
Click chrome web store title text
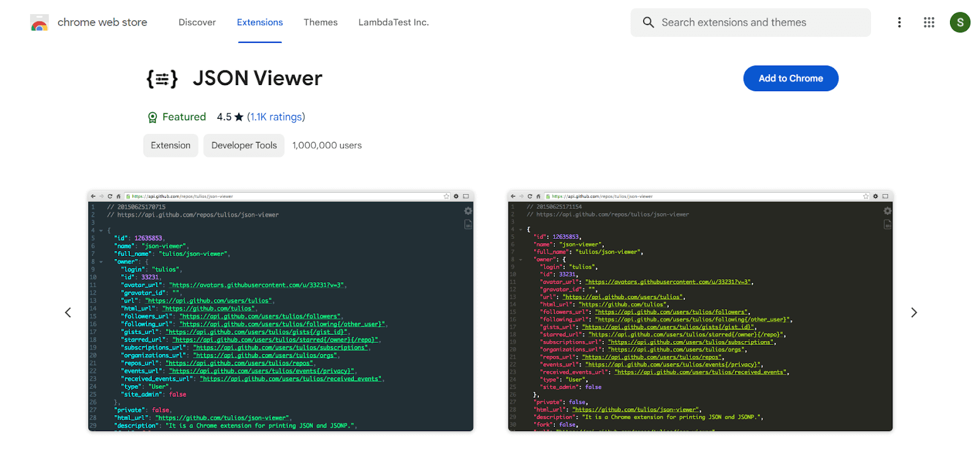[102, 23]
